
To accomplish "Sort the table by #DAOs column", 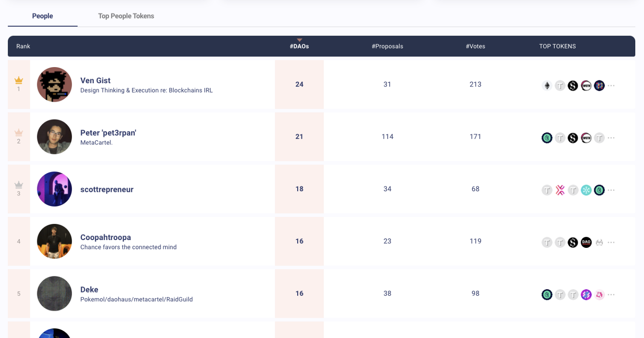I will (299, 46).
